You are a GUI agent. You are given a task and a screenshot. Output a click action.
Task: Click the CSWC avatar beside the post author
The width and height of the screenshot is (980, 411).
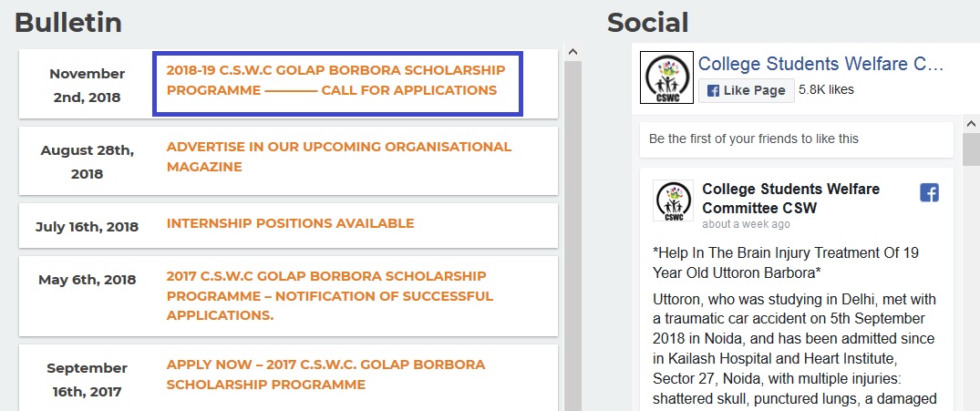(673, 200)
